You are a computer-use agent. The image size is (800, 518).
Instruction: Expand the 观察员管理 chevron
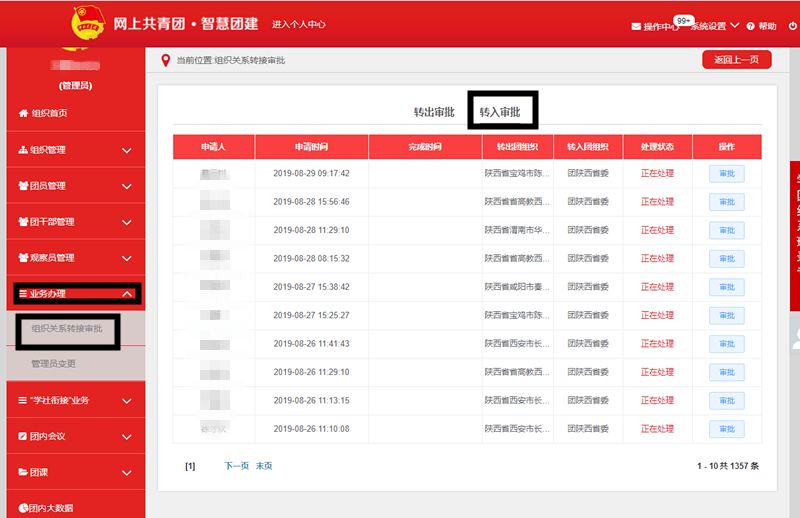pos(127,259)
